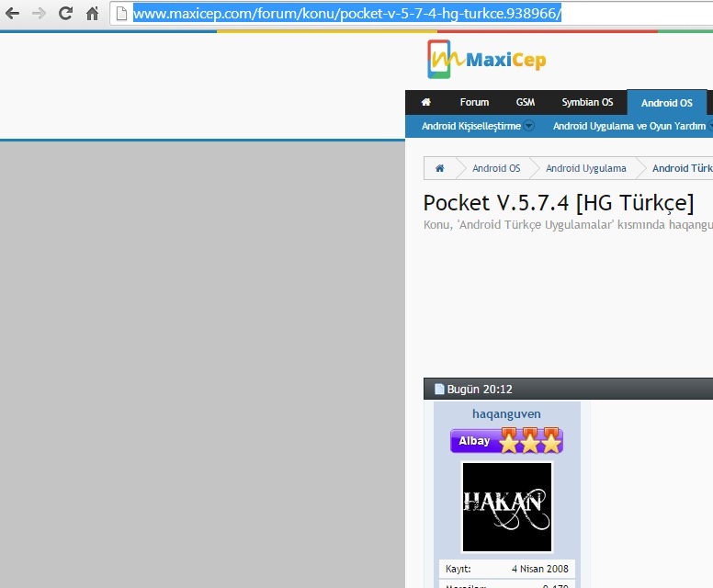Click the home icon in the black nav bar
Image resolution: width=713 pixels, height=588 pixels.
[425, 102]
